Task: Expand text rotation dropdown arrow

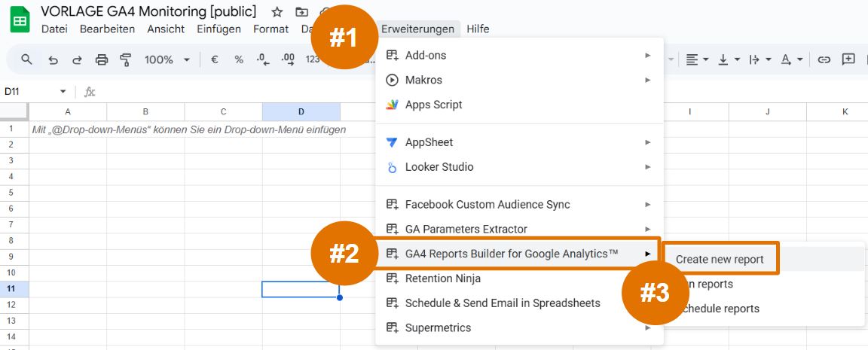Action: click(x=800, y=59)
